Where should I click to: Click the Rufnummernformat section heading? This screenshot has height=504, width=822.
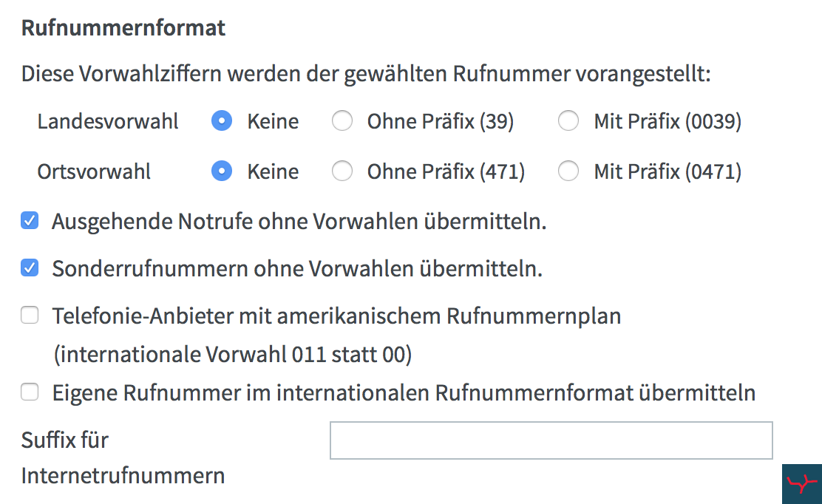pos(123,28)
